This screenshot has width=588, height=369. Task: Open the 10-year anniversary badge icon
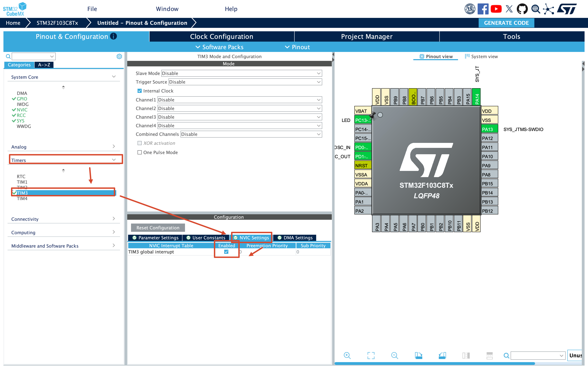click(470, 9)
